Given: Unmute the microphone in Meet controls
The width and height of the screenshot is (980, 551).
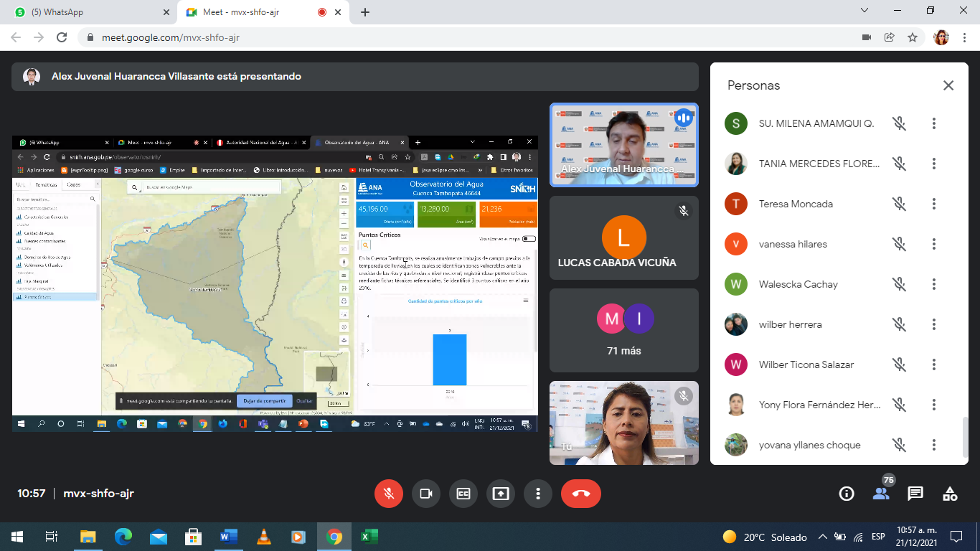Looking at the screenshot, I should pos(389,494).
